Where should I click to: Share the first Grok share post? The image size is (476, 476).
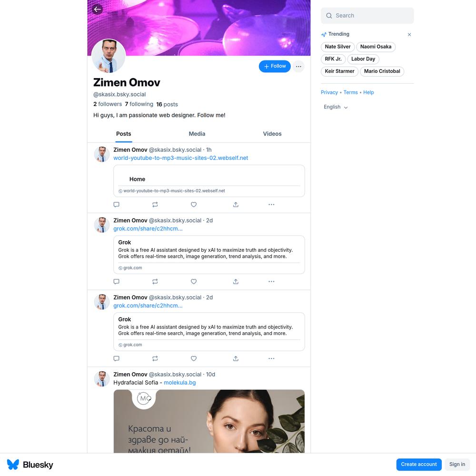pos(236,282)
